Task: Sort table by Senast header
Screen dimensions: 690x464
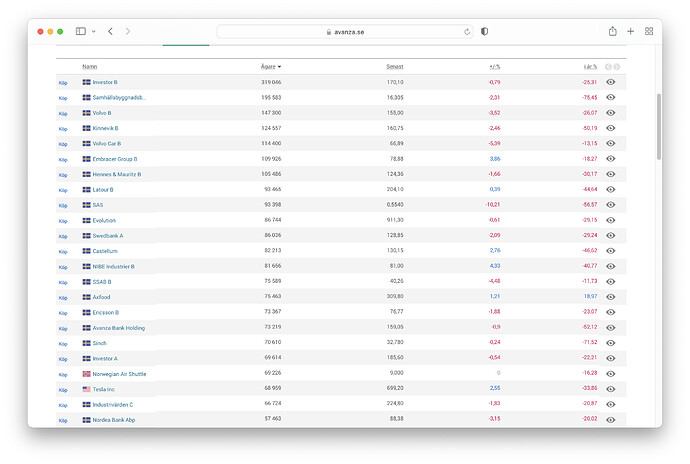Action: click(x=395, y=66)
